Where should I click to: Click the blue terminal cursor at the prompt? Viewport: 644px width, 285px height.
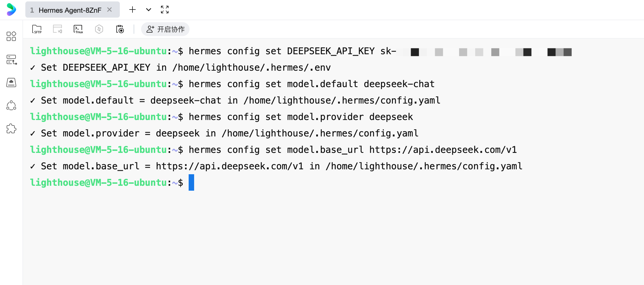(x=191, y=182)
